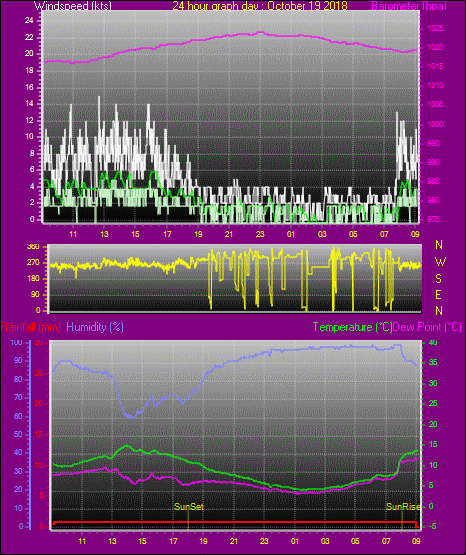
Task: Click the 100 humidity scale value
Action: point(16,343)
